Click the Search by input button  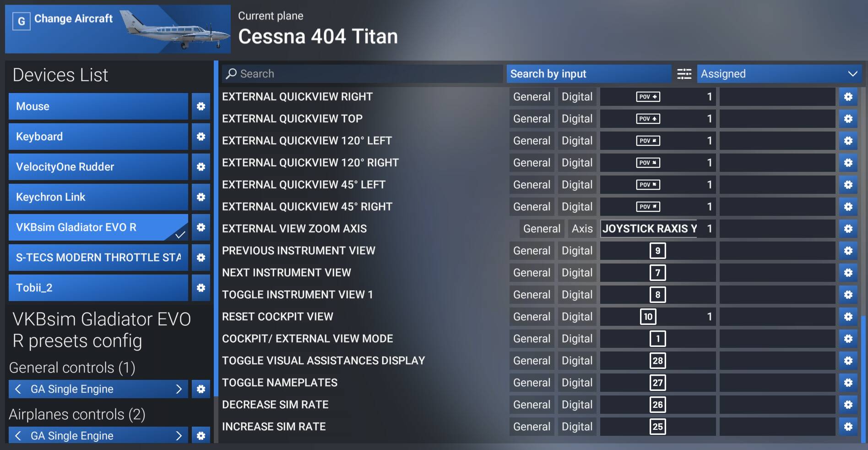(588, 74)
